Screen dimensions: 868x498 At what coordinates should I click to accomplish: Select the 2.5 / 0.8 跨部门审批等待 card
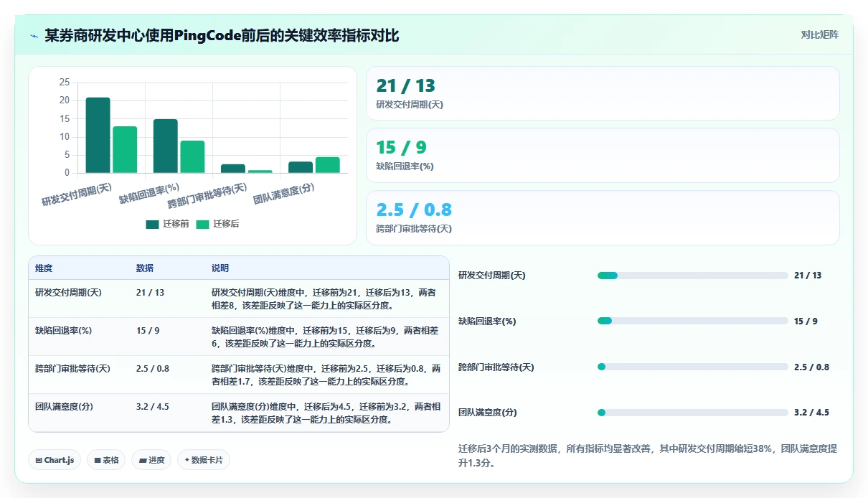(x=603, y=217)
